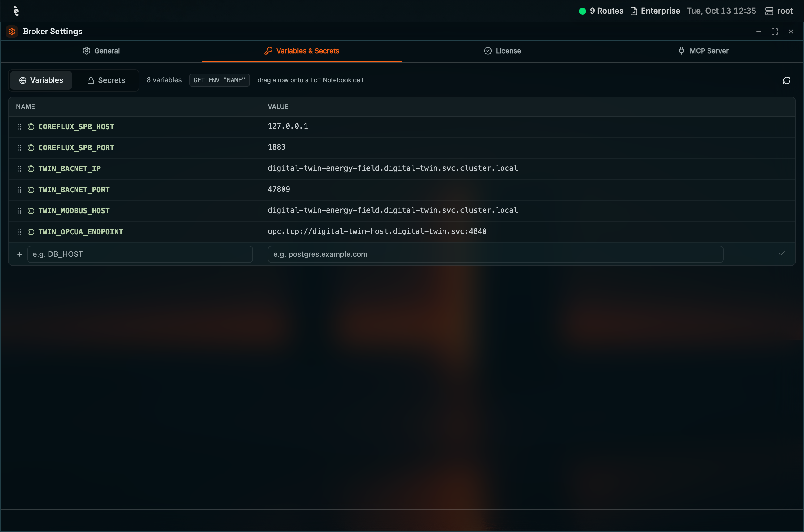The width and height of the screenshot is (804, 532).
Task: Click the 47809 value cell
Action: pos(279,189)
